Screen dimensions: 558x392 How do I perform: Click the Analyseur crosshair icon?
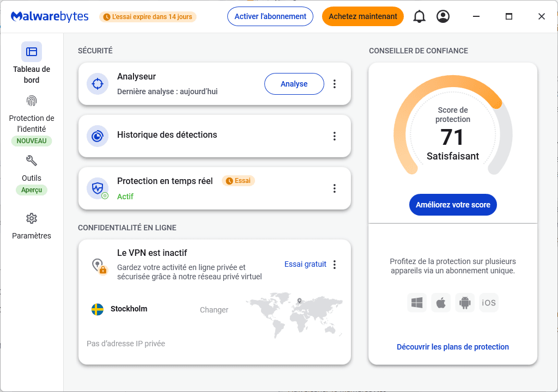pos(98,84)
